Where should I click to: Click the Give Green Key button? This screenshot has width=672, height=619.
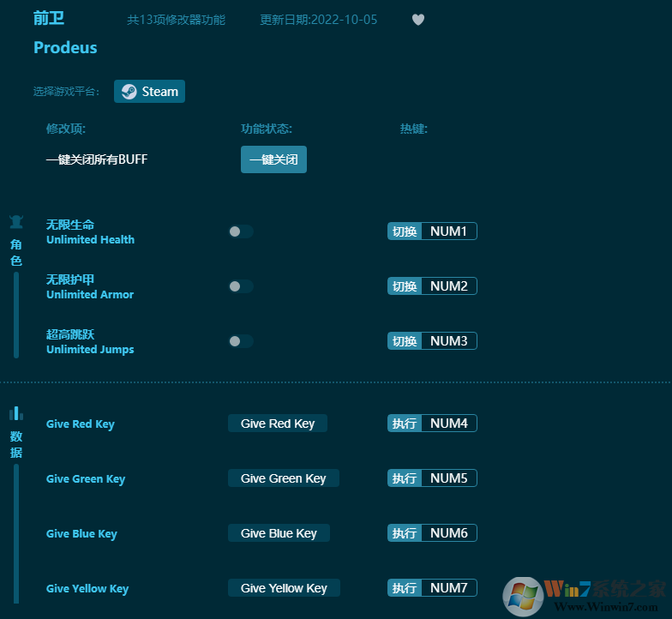click(284, 478)
